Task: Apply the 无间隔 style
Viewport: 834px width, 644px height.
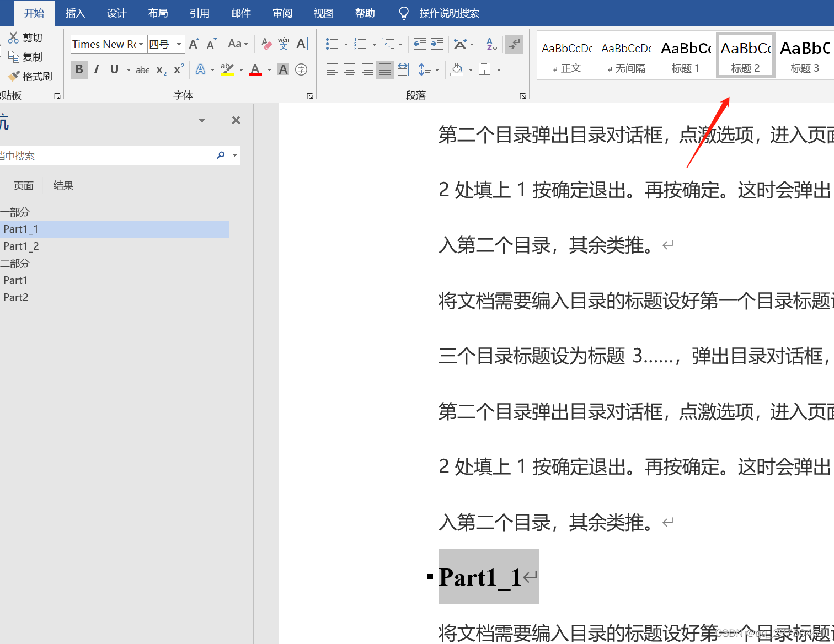Action: click(627, 56)
